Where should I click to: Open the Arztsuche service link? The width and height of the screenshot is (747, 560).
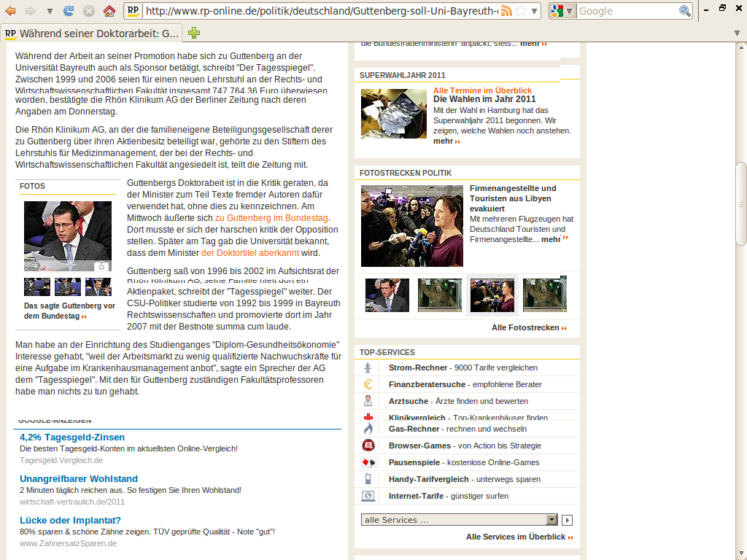pos(458,401)
